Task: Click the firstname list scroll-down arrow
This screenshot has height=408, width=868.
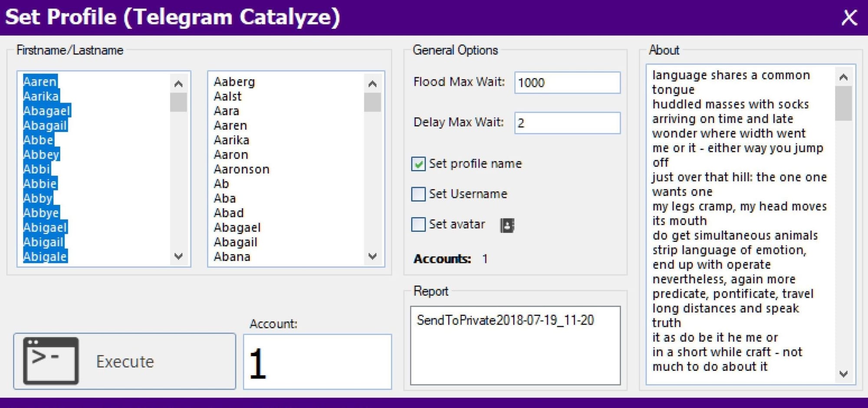Action: (178, 256)
